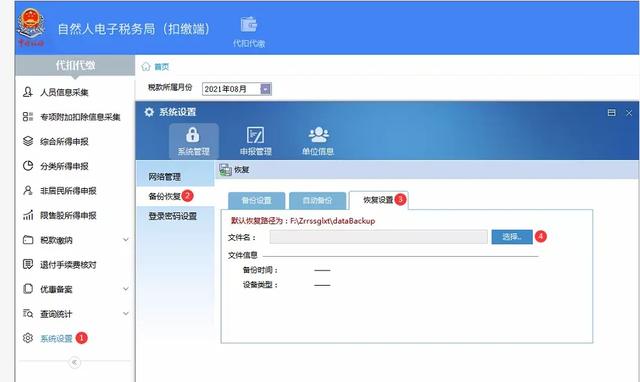
Task: Click the default restore path text
Action: (x=303, y=221)
